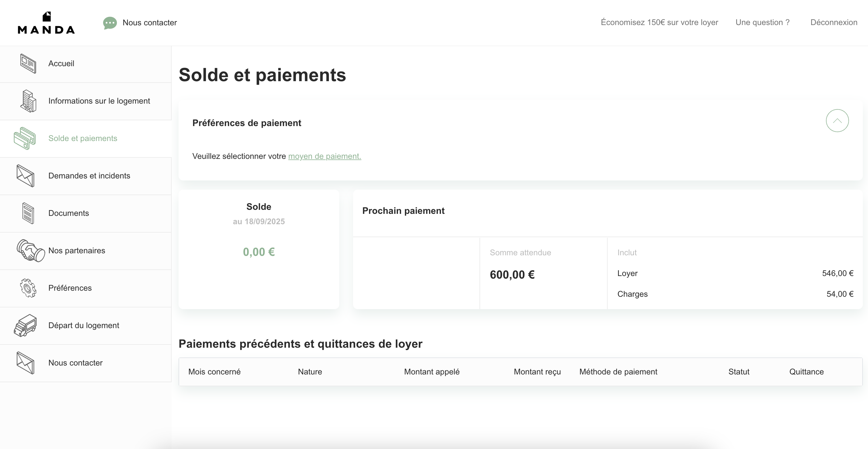Image resolution: width=868 pixels, height=449 pixels.
Task: Log out with Déconnexion
Action: (834, 22)
